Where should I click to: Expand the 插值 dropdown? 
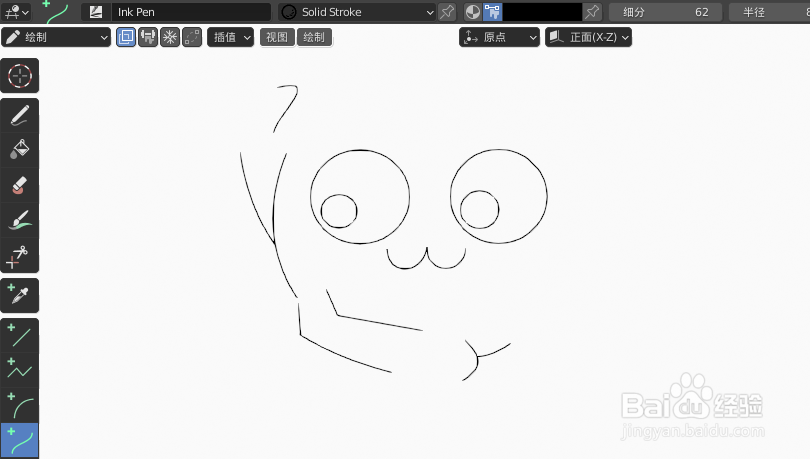coord(230,37)
